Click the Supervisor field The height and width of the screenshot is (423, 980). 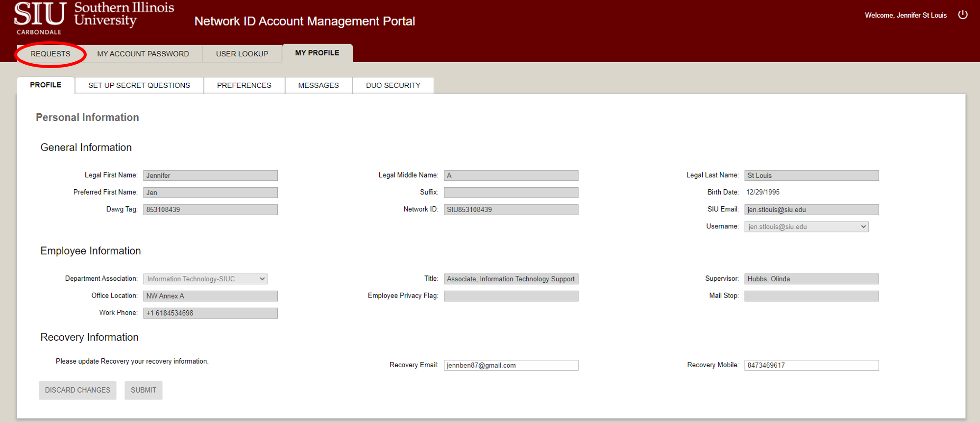click(811, 279)
